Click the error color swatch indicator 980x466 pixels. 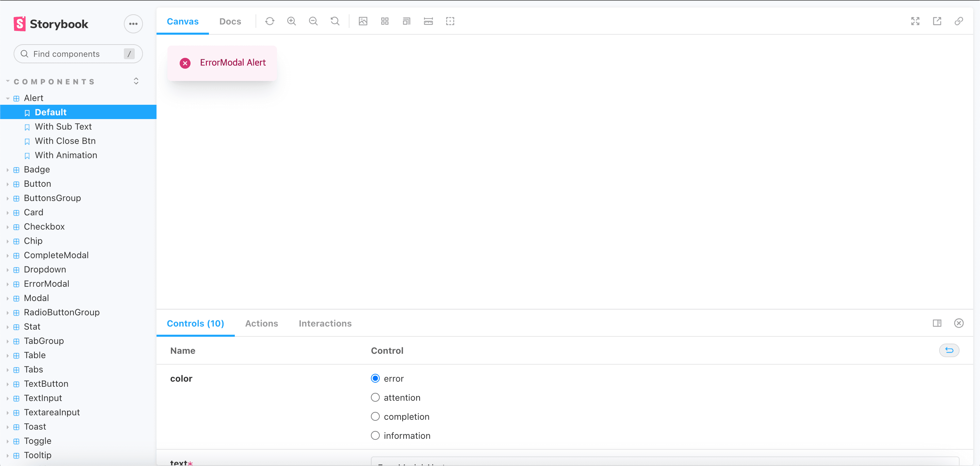tap(375, 378)
